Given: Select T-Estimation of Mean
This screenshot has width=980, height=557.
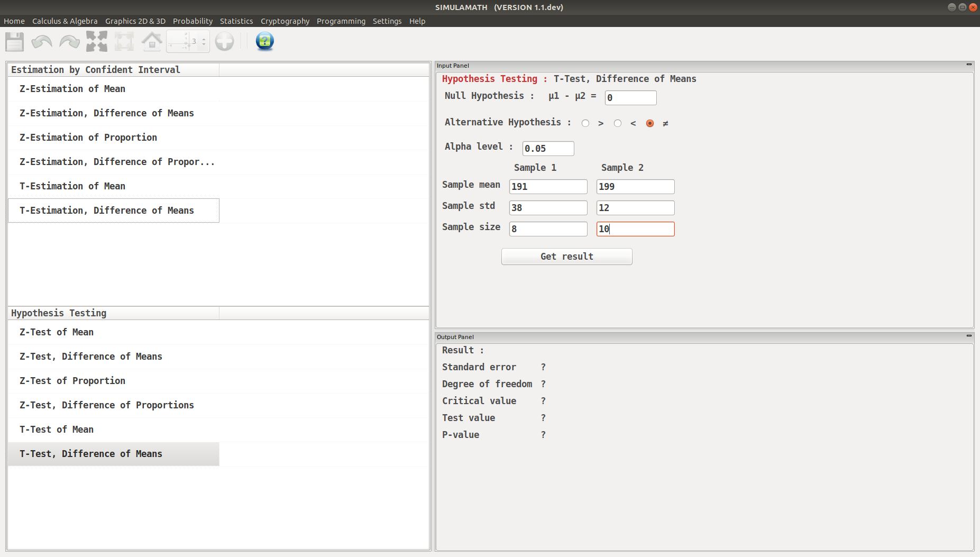Looking at the screenshot, I should pyautogui.click(x=114, y=186).
